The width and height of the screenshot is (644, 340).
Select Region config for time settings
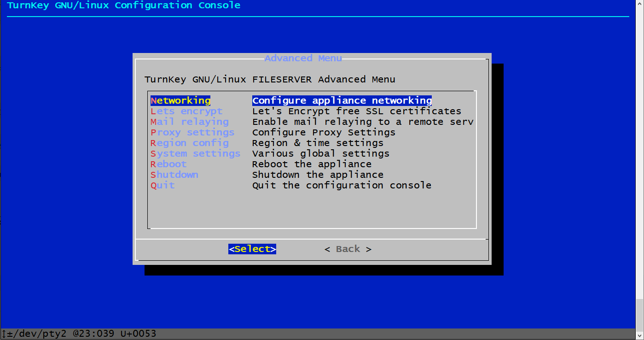pyautogui.click(x=189, y=143)
